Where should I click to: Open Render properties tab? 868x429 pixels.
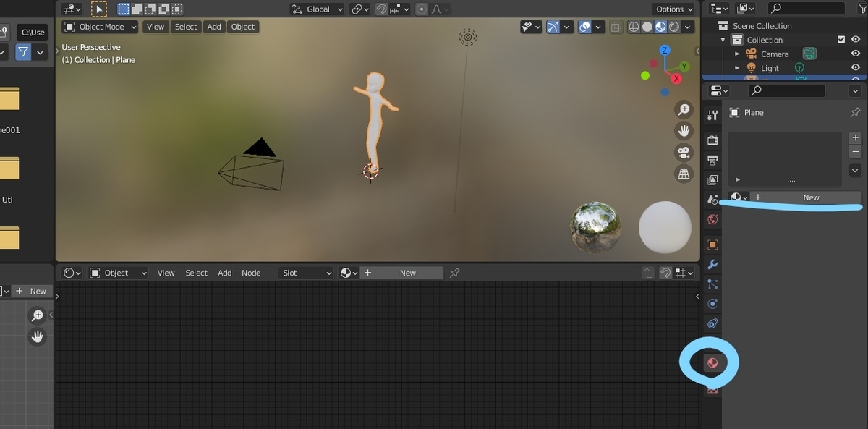[712, 140]
